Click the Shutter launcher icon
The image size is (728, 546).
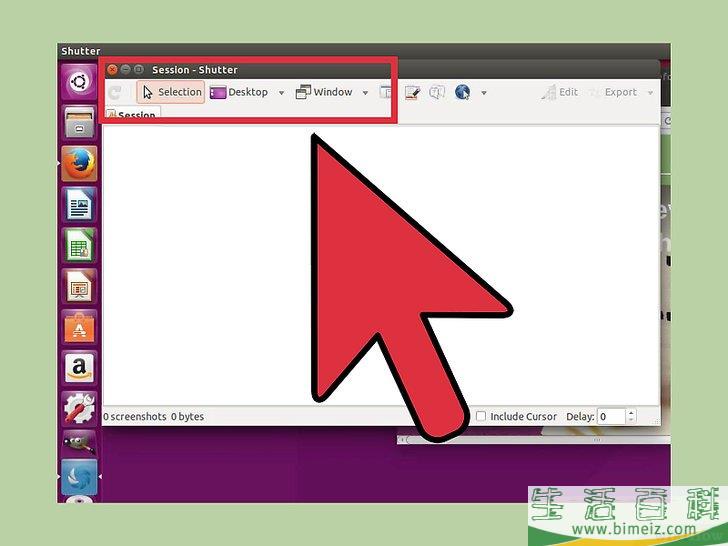click(79, 477)
